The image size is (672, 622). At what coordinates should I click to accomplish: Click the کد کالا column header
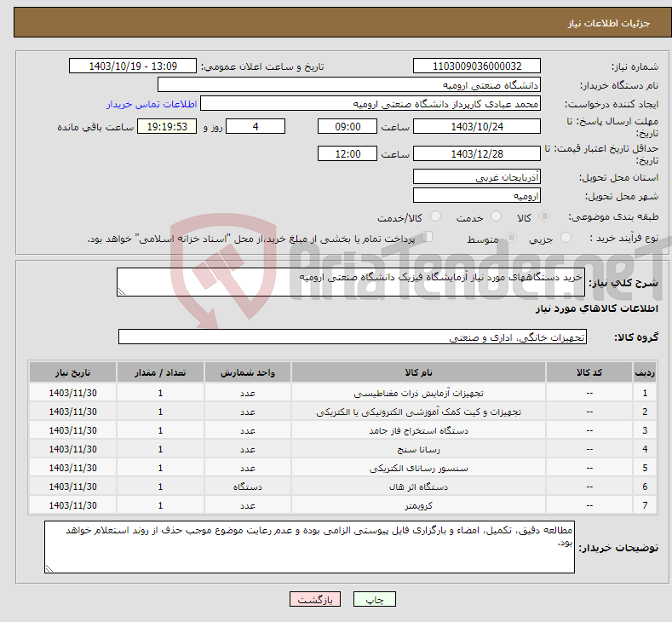589,372
